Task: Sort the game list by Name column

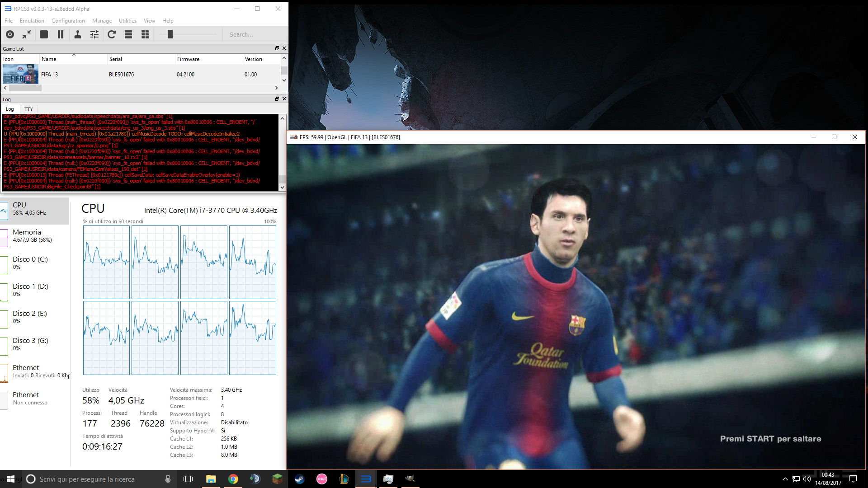Action: [49, 59]
